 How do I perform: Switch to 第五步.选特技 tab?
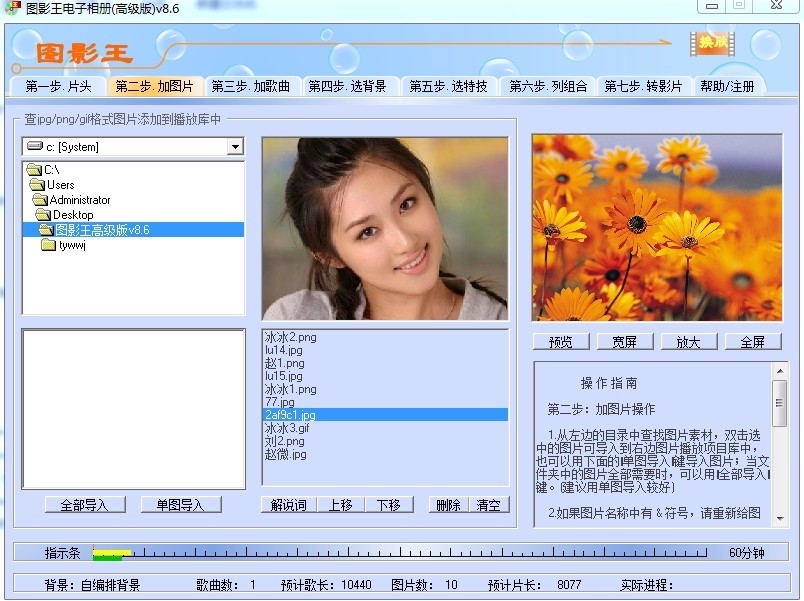coord(448,86)
